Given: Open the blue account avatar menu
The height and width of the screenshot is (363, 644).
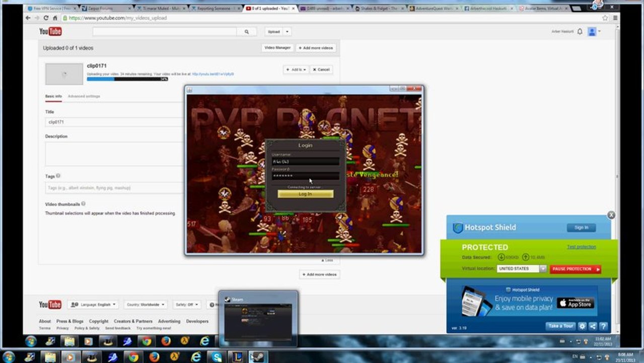Looking at the screenshot, I should (592, 31).
